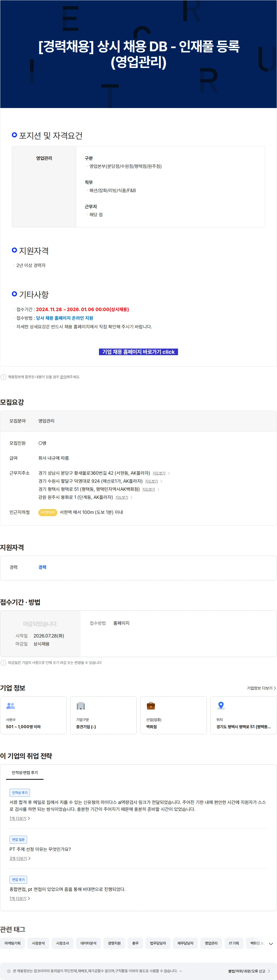Select the 재무담당자 tag
277x980 pixels.
(185, 943)
